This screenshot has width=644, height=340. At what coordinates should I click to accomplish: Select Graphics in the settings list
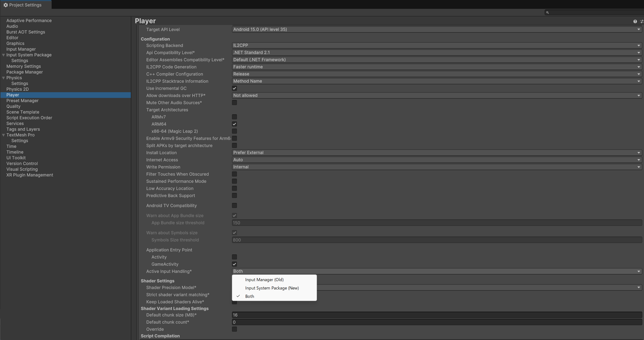click(15, 44)
